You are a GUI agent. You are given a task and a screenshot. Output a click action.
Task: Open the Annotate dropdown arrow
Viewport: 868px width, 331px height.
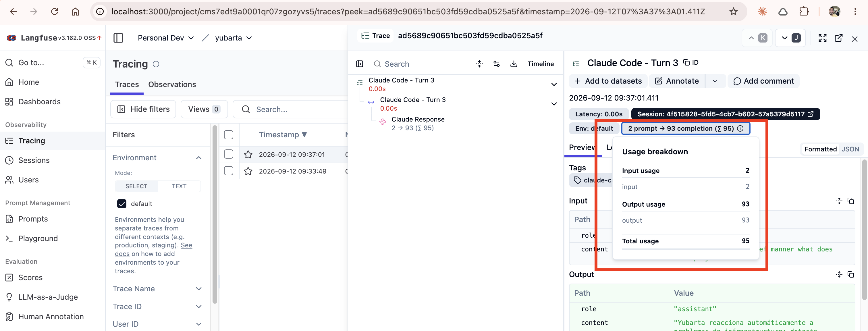pos(715,81)
